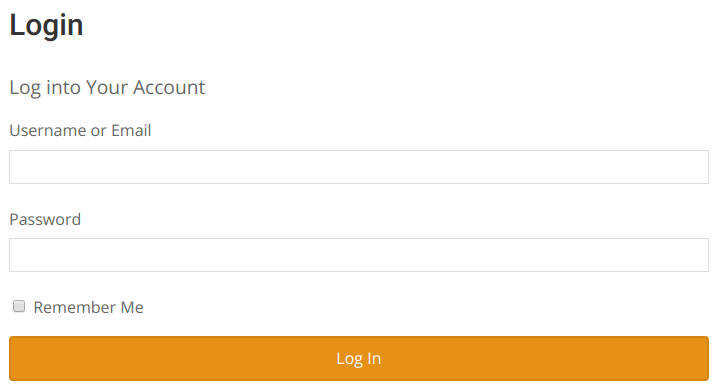
Task: Tick the Remember Me checkbox
Action: [19, 306]
